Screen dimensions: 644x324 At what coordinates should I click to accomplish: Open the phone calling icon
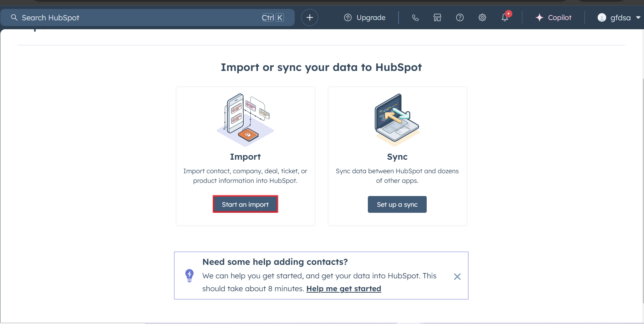click(x=415, y=17)
